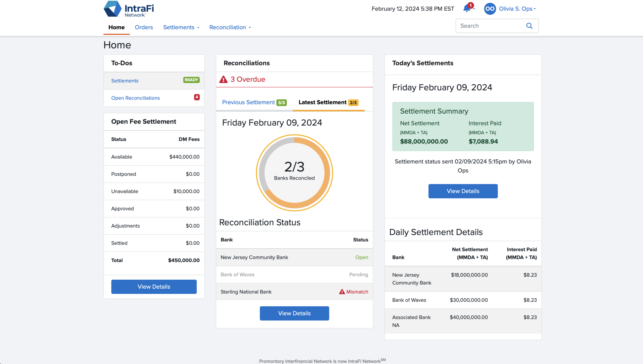Click the red overdue warning triangle

[x=223, y=79]
